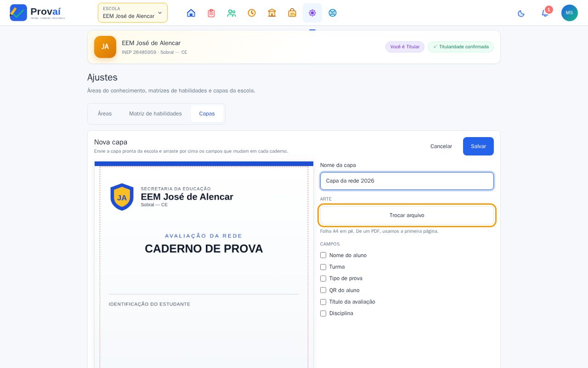Screen dimensions: 588x368
Task: Open the purple gear settings icon
Action: [x=312, y=13]
